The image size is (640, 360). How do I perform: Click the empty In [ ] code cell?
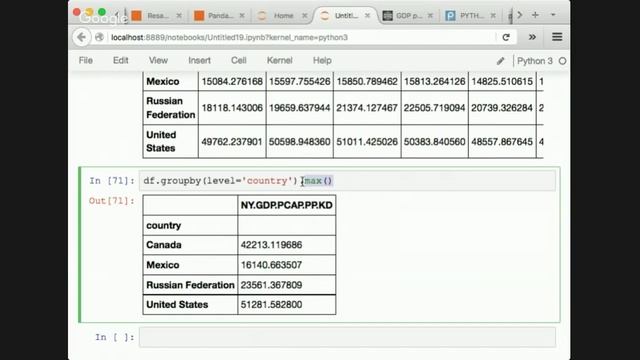pos(347,337)
